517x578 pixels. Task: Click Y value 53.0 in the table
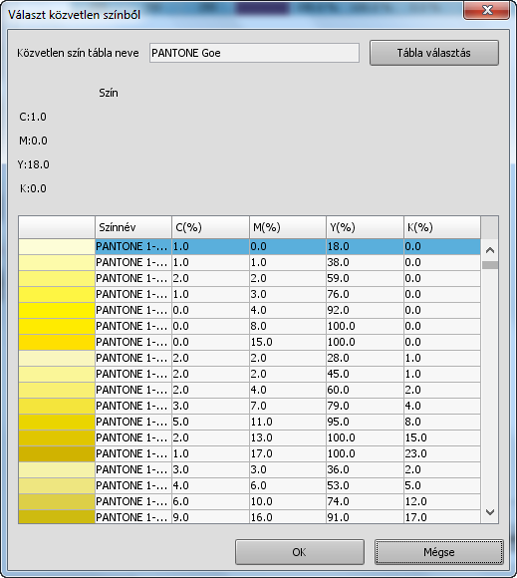365,485
